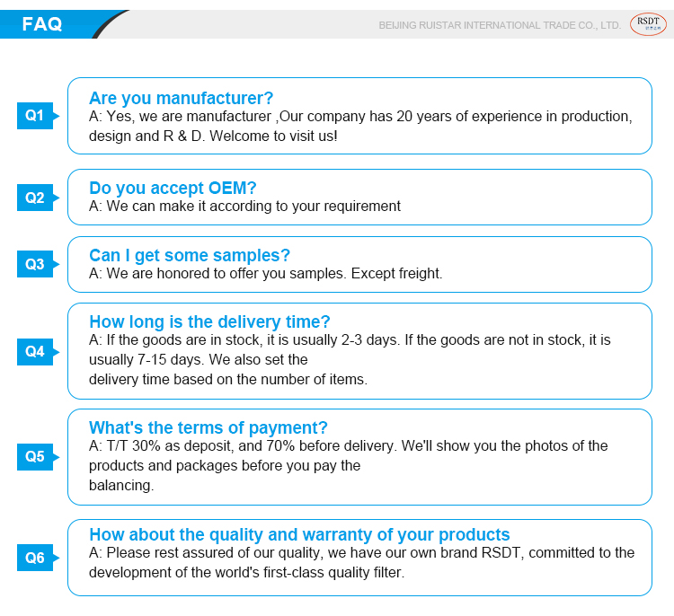
Task: Click the Q6 badge label
Action: pos(35,558)
